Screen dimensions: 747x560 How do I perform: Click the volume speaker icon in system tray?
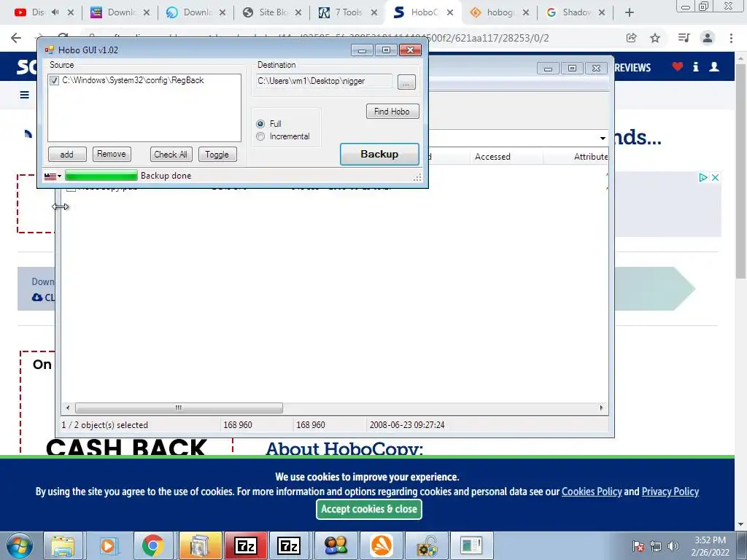pyautogui.click(x=673, y=546)
